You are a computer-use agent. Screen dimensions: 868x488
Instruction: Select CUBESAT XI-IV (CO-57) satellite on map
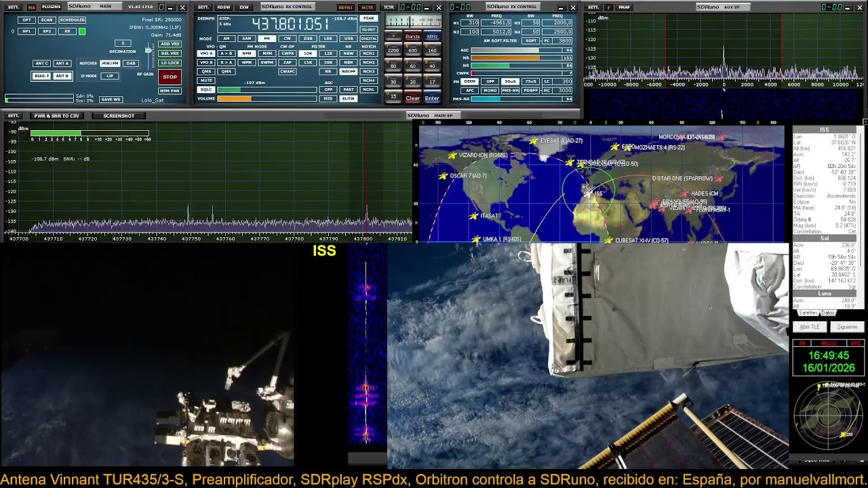coord(609,240)
